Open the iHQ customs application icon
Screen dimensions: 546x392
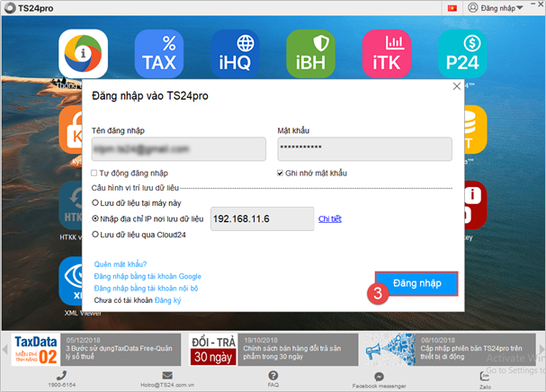(x=235, y=54)
